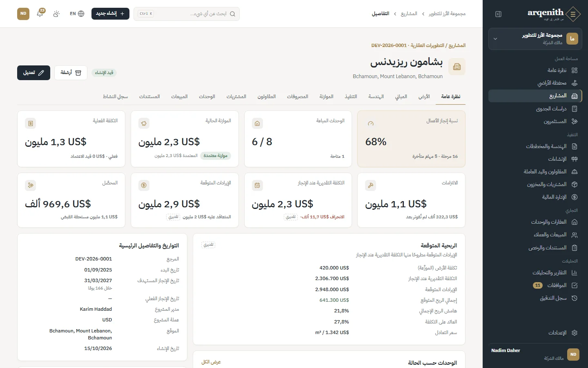Click عرض الكل link in units card
588x368 pixels.
click(211, 362)
